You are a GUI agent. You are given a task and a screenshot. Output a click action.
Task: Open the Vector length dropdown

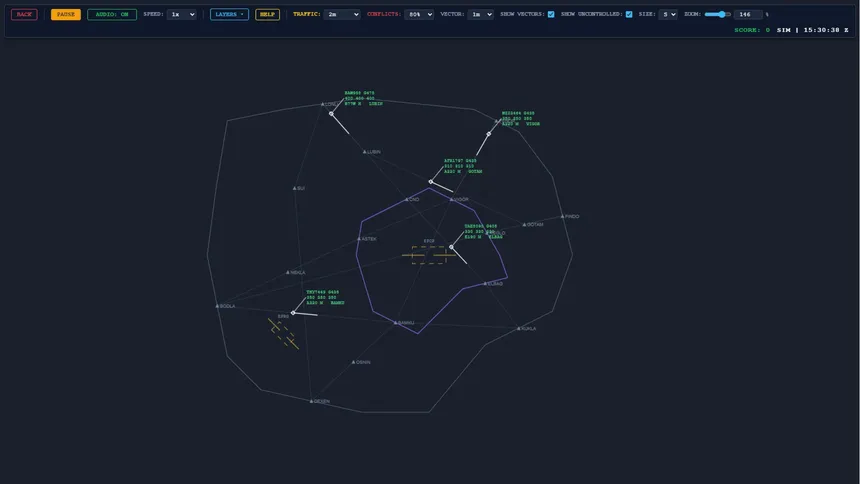click(x=481, y=15)
